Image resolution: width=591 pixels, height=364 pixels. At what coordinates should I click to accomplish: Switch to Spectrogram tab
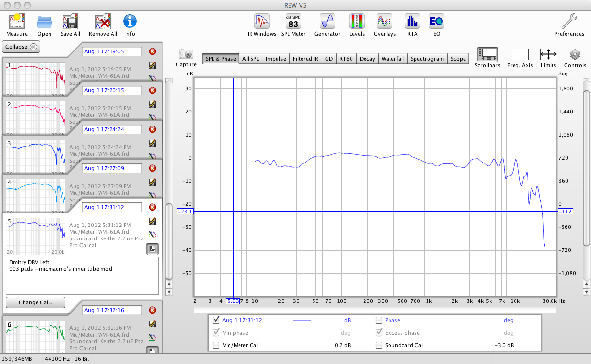pyautogui.click(x=428, y=59)
